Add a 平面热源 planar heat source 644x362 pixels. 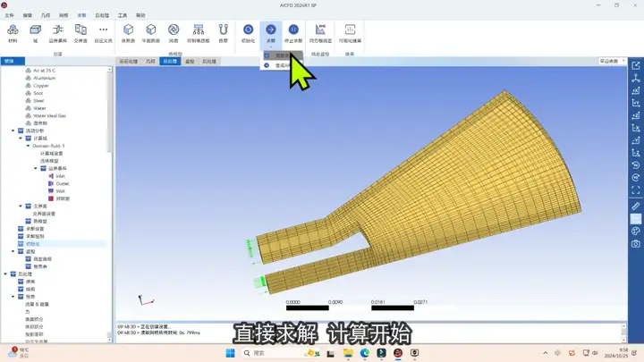coord(151,33)
